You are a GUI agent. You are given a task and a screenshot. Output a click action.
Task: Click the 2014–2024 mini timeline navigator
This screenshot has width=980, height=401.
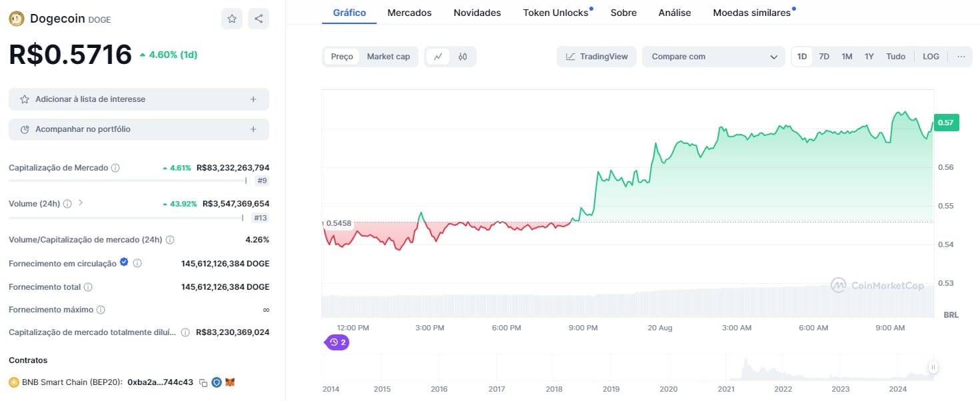(x=628, y=367)
